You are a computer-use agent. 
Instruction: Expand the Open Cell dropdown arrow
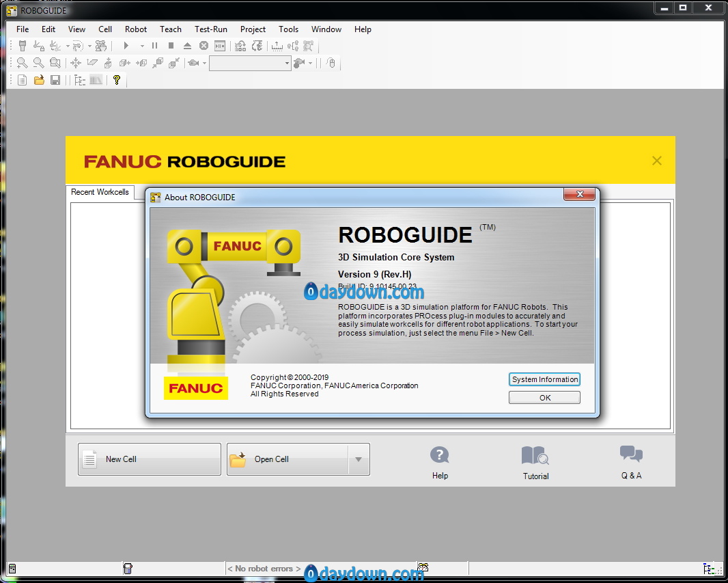click(359, 459)
